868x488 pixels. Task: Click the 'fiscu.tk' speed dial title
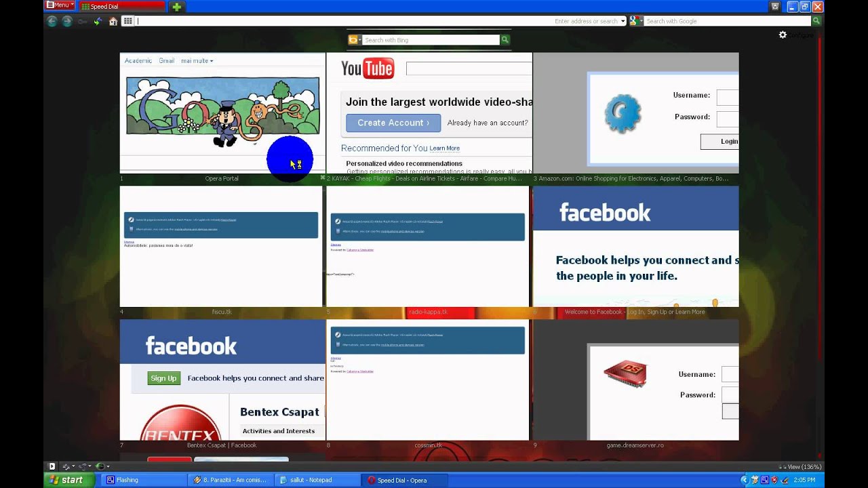(222, 312)
